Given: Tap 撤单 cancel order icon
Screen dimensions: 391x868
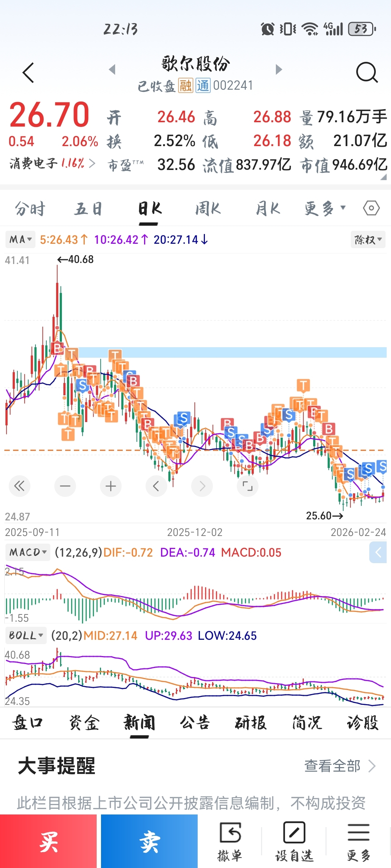Looking at the screenshot, I should pyautogui.click(x=230, y=842).
